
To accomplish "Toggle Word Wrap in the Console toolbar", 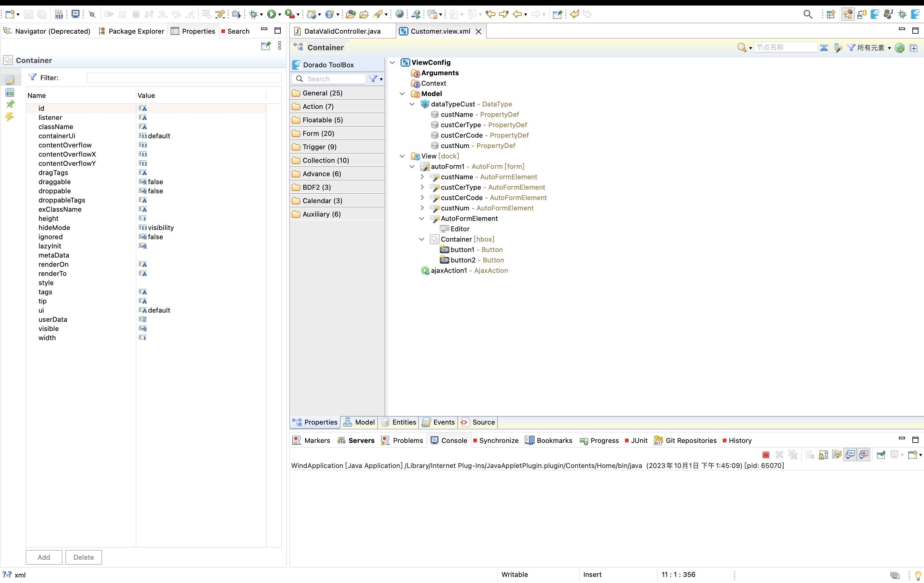I will [837, 455].
